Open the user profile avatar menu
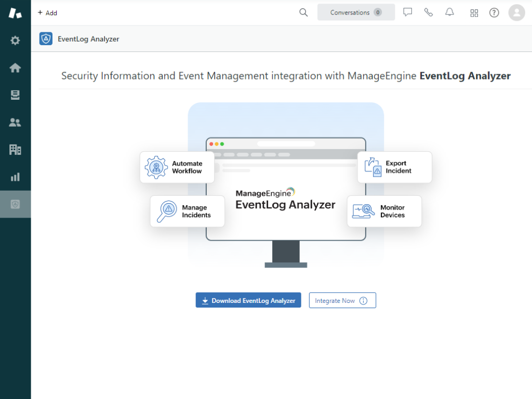This screenshot has height=399, width=532. point(516,12)
